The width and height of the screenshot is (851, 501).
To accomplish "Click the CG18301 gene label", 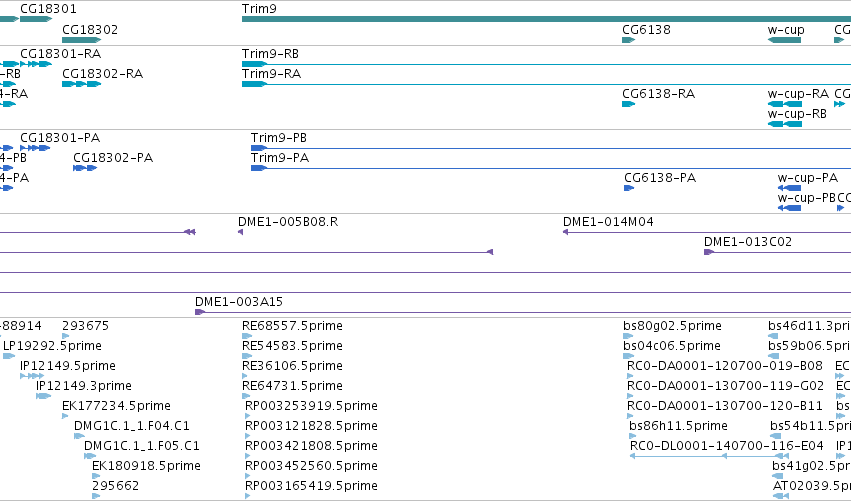I will [48, 9].
